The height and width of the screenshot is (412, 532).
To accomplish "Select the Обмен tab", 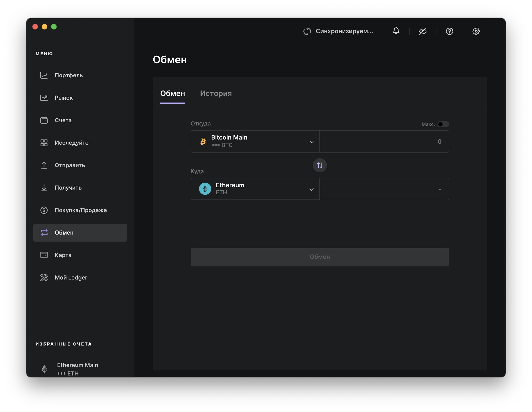I will click(173, 93).
